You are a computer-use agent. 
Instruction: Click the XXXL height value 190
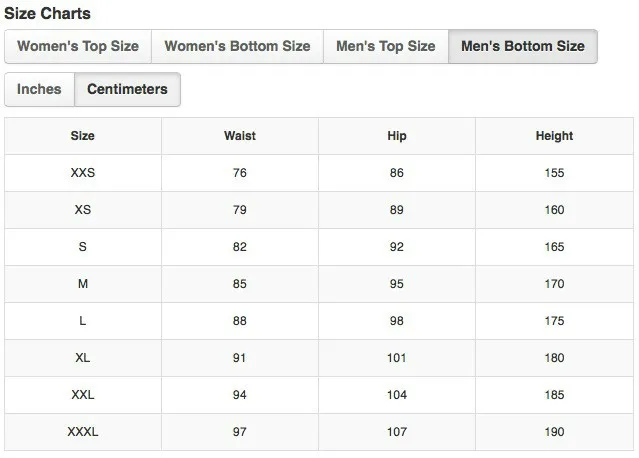point(554,432)
